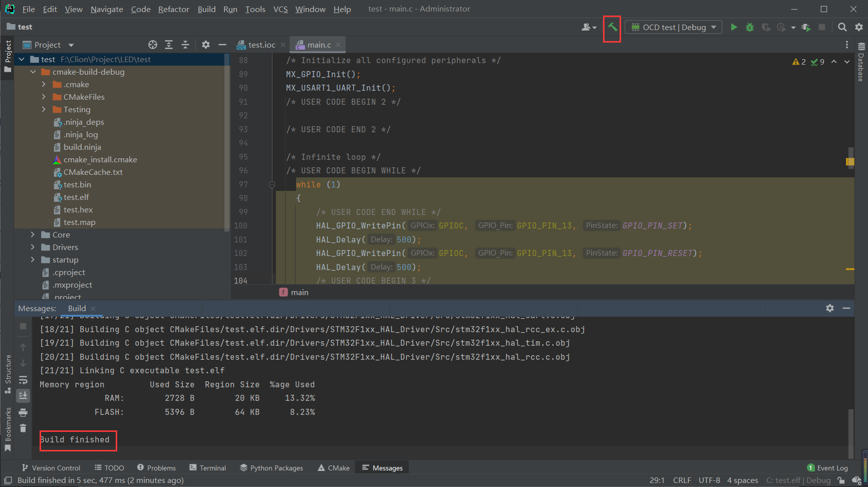Open OCD test | Debug configuration dropdown
The height and width of the screenshot is (487, 868).
pyautogui.click(x=674, y=27)
